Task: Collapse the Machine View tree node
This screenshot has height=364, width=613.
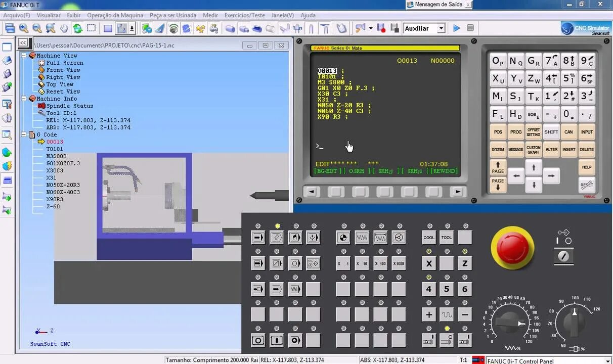Action: (x=24, y=56)
